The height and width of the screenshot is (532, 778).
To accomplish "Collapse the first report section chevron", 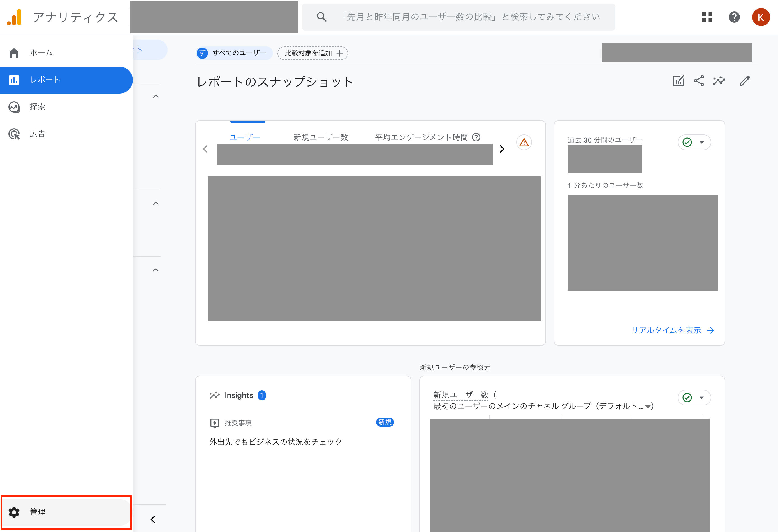I will point(156,96).
